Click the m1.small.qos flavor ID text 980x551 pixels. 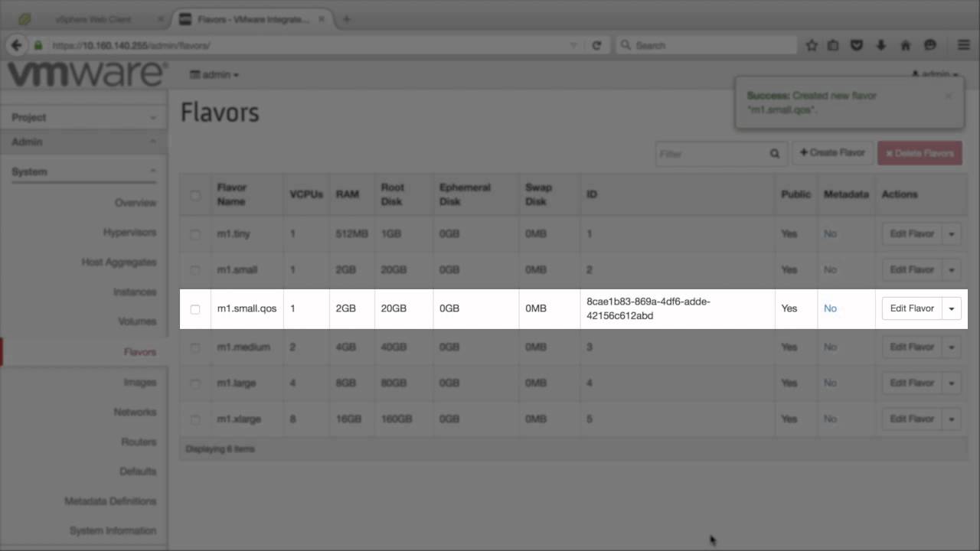[x=648, y=308]
